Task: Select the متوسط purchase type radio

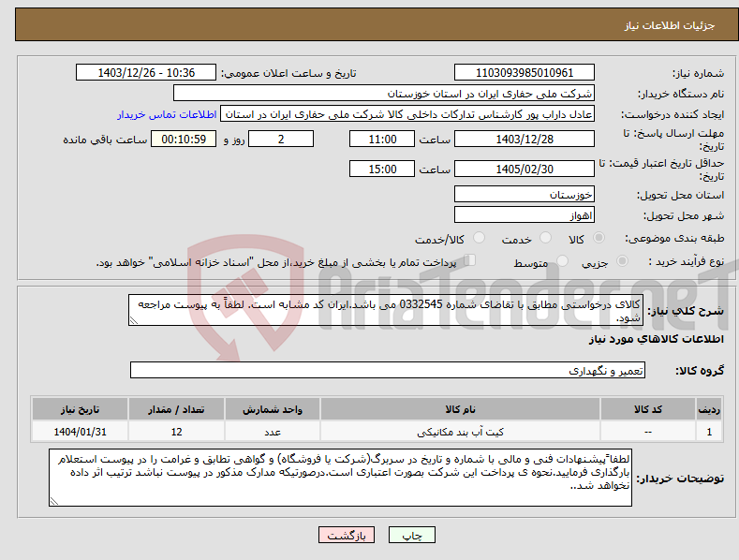Action: point(562,260)
